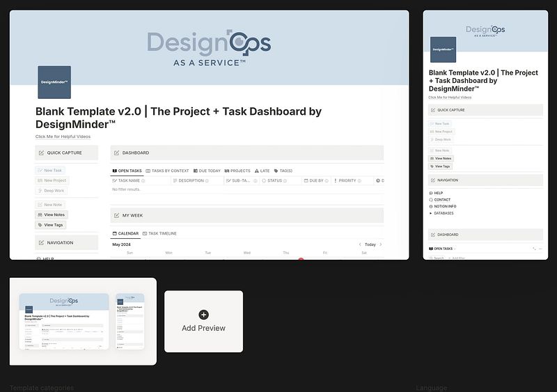The height and width of the screenshot is (392, 557).
Task: Click Deep Work button in desktop preview
Action: 51,191
